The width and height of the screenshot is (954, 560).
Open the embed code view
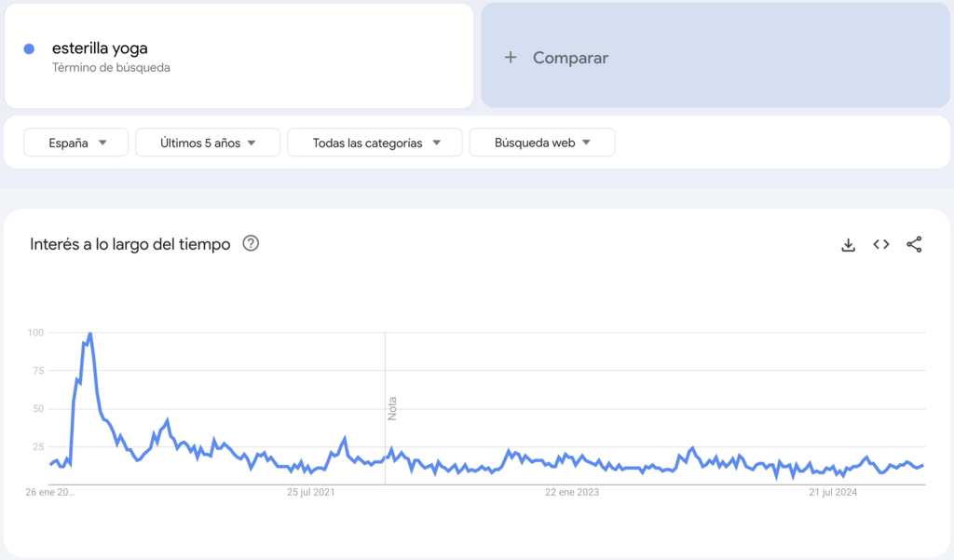pos(880,244)
